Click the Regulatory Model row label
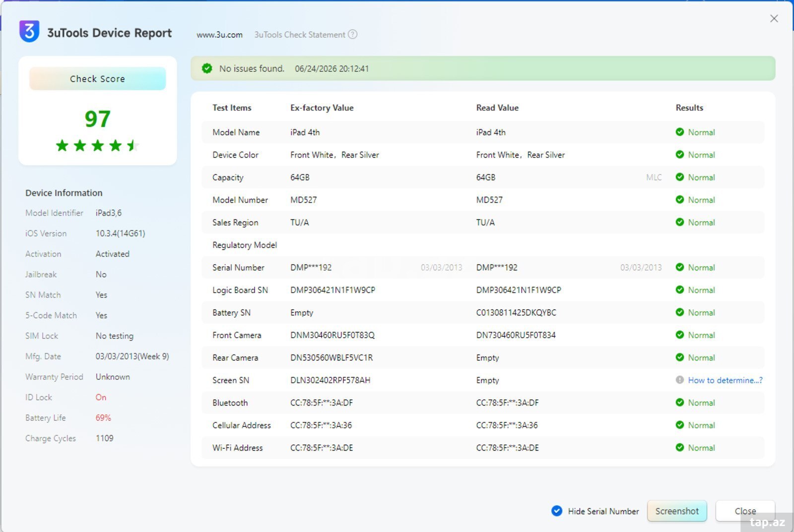Screen dimensions: 794x532 click(x=245, y=245)
